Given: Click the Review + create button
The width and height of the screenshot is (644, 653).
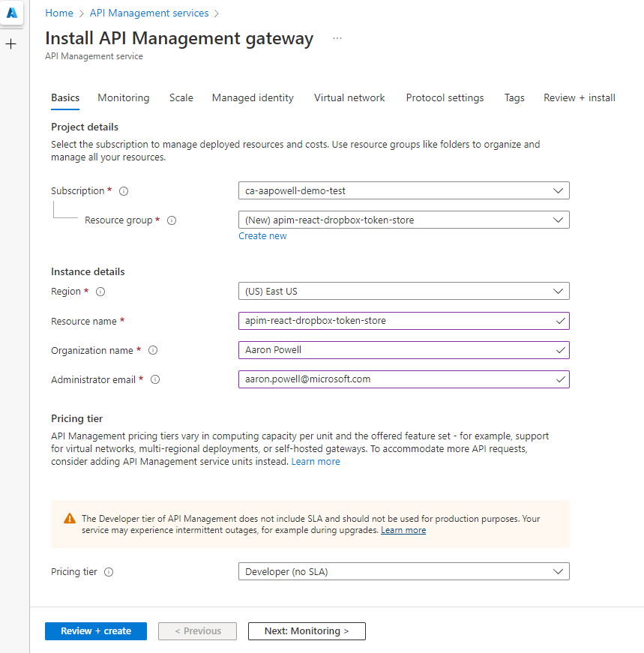Looking at the screenshot, I should click(96, 631).
